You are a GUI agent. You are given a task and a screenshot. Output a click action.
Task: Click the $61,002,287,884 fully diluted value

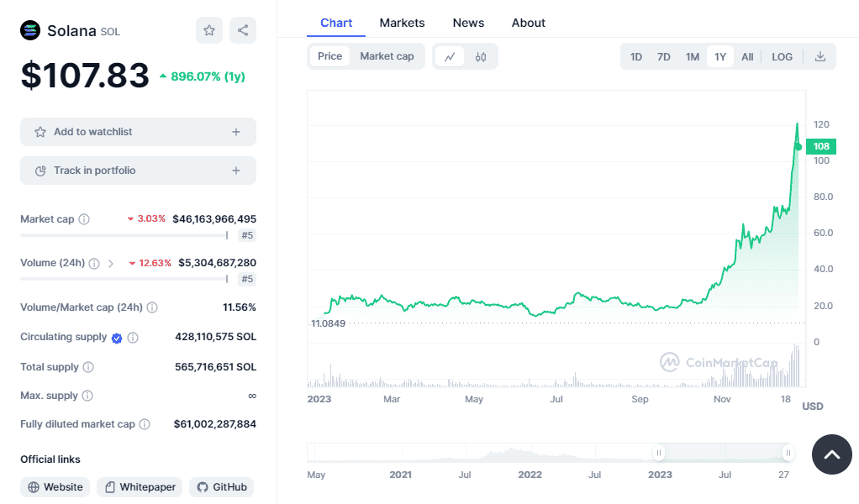pos(215,424)
